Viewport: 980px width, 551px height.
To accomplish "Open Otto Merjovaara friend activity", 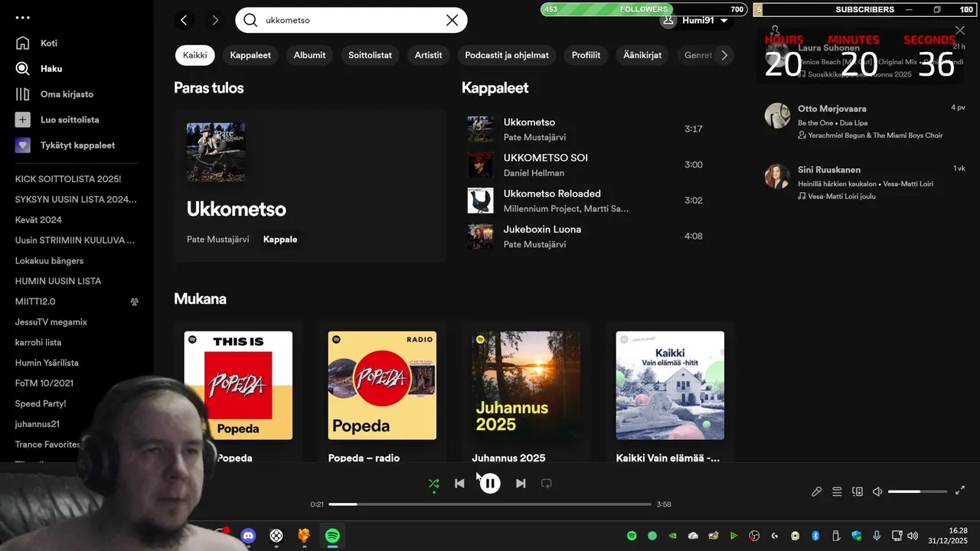I will pyautogui.click(x=865, y=121).
